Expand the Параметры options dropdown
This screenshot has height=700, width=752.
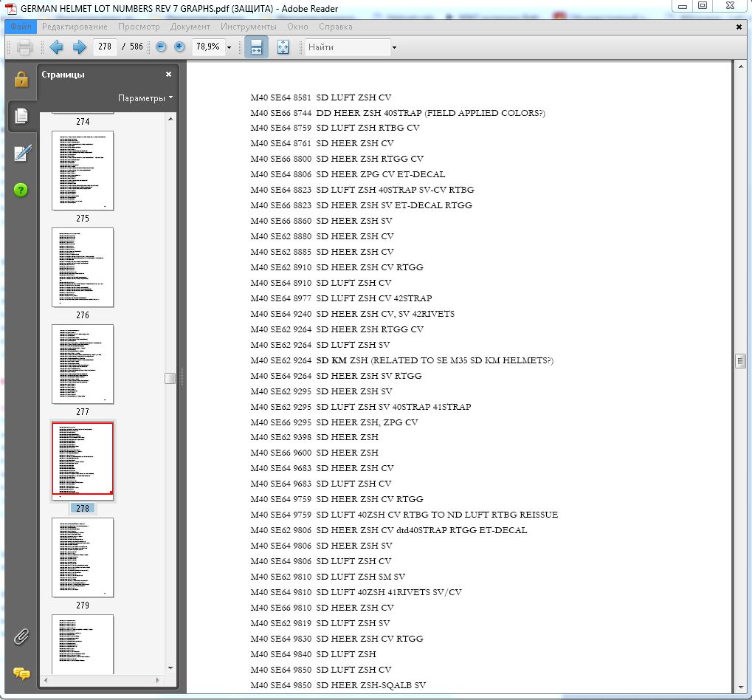(145, 98)
